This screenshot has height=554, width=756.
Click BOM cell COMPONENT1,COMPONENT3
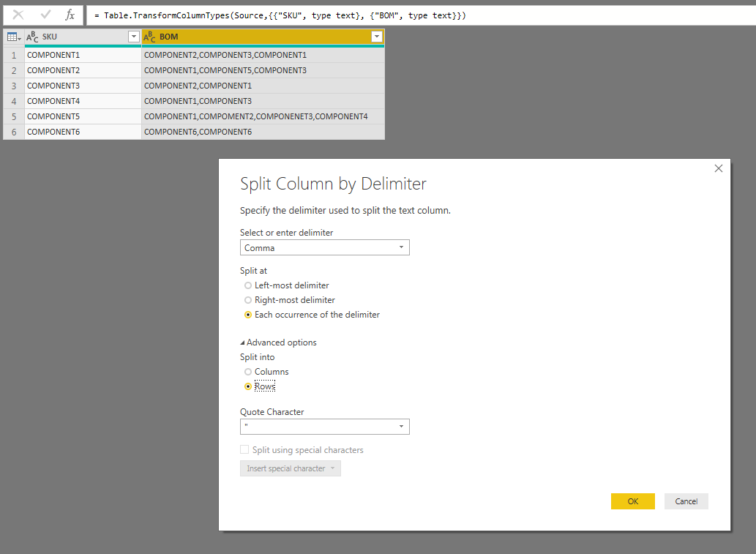[263, 101]
